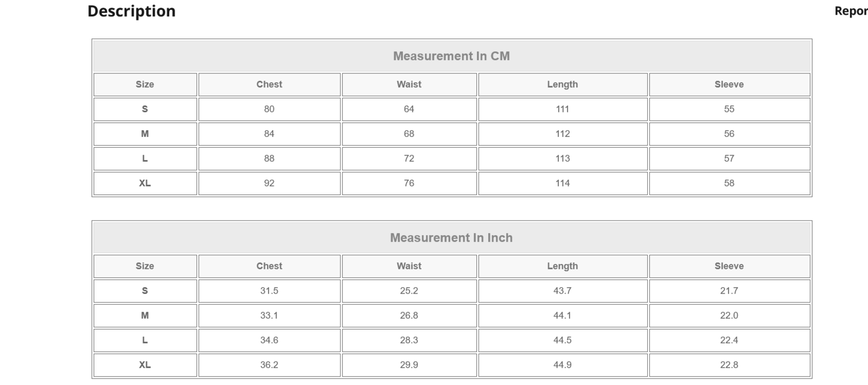
Task: Click the length value 44.9 cell
Action: [563, 365]
